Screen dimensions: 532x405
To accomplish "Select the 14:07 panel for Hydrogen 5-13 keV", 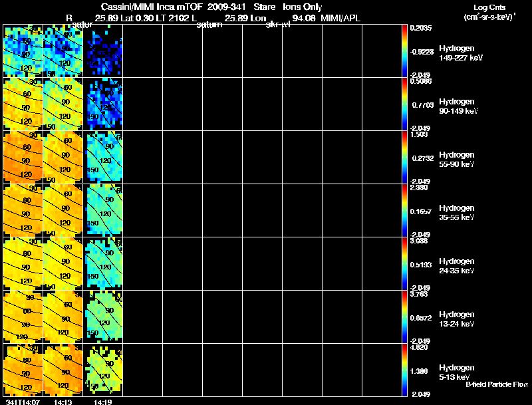I will [23, 370].
